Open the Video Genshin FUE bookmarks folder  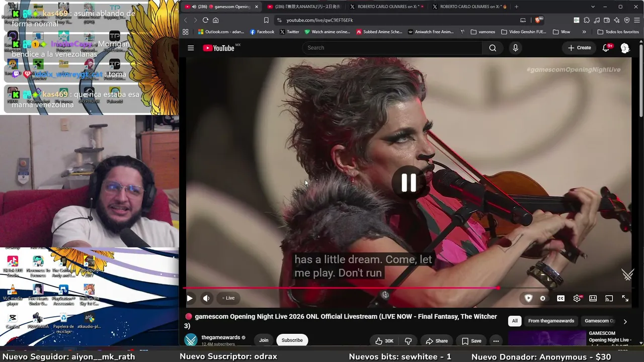point(523,32)
